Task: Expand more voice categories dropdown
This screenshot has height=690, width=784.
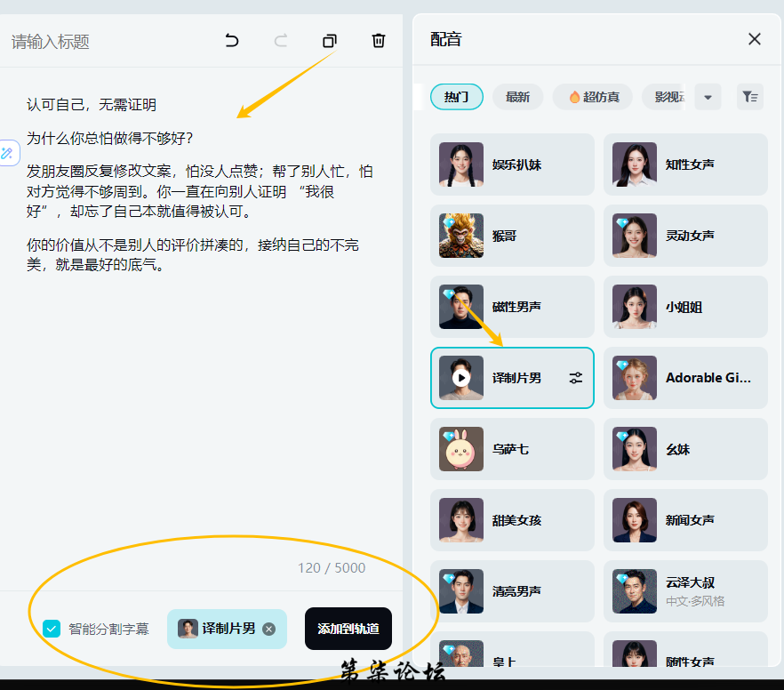Action: tap(708, 97)
